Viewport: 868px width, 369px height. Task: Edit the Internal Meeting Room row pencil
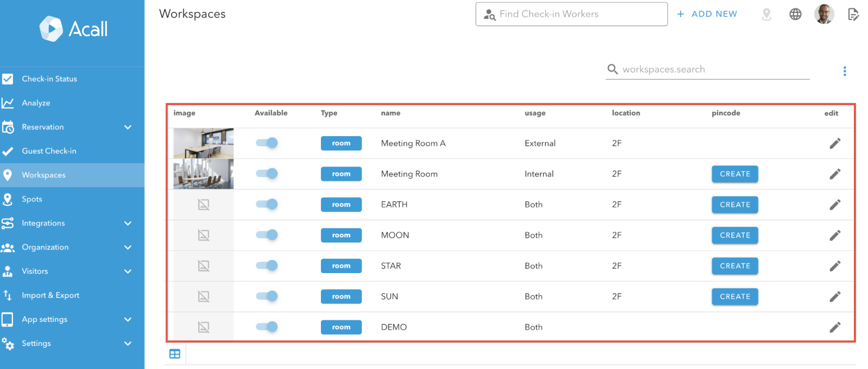835,174
